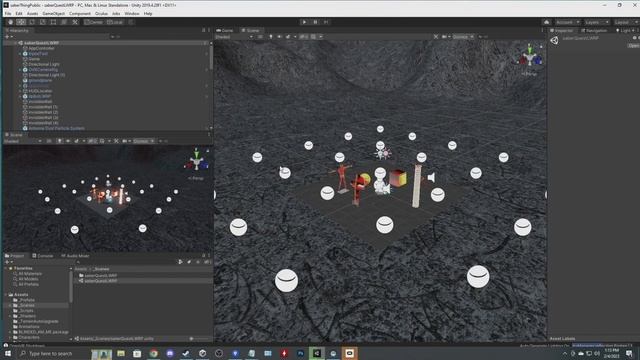Select the Transform tool in Unity toolbar
Image resolution: width=640 pixels, height=360 pixels.
click(x=64, y=22)
